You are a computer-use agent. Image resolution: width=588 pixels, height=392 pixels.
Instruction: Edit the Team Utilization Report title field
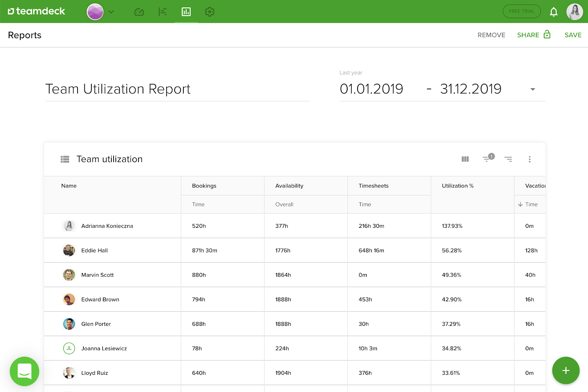(x=177, y=89)
